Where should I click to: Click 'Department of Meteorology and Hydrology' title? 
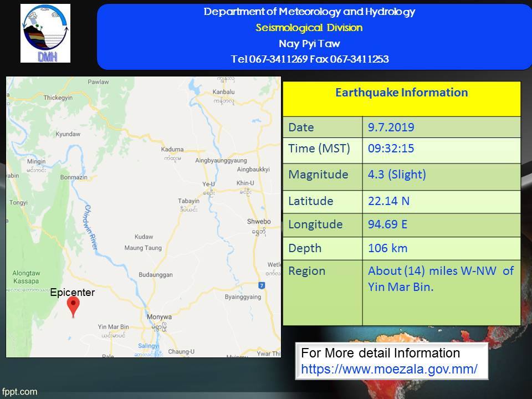point(309,12)
